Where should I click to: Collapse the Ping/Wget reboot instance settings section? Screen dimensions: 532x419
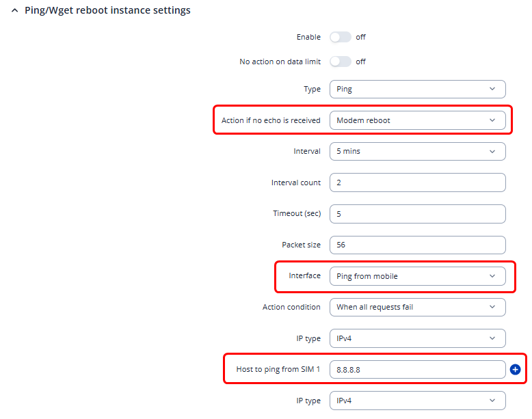pyautogui.click(x=15, y=11)
